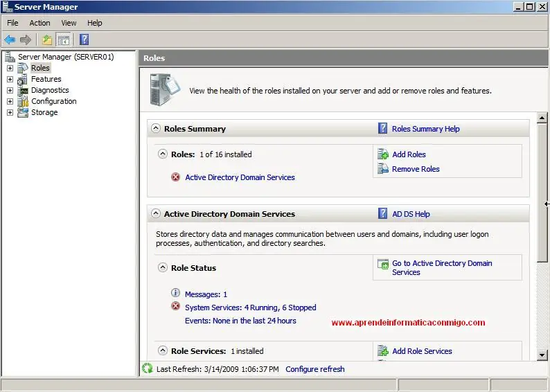Expand the Storage tree node
Viewport: 550px width, 392px height.
click(10, 113)
